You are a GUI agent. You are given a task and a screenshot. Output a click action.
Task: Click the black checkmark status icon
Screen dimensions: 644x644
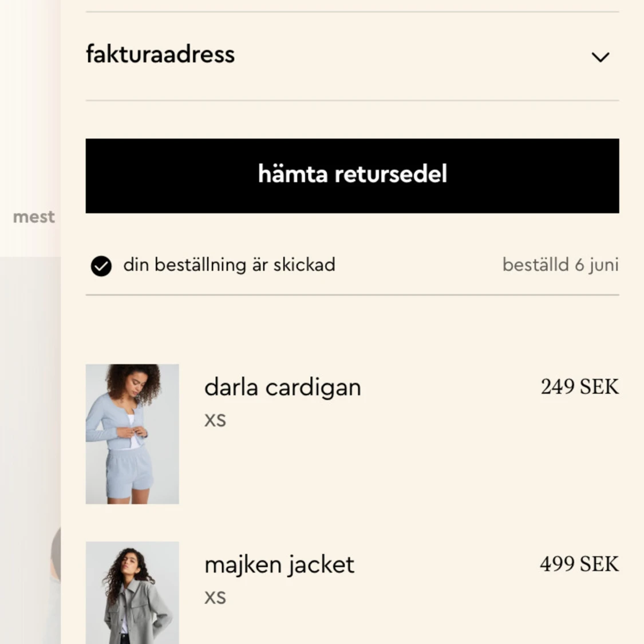pyautogui.click(x=101, y=266)
